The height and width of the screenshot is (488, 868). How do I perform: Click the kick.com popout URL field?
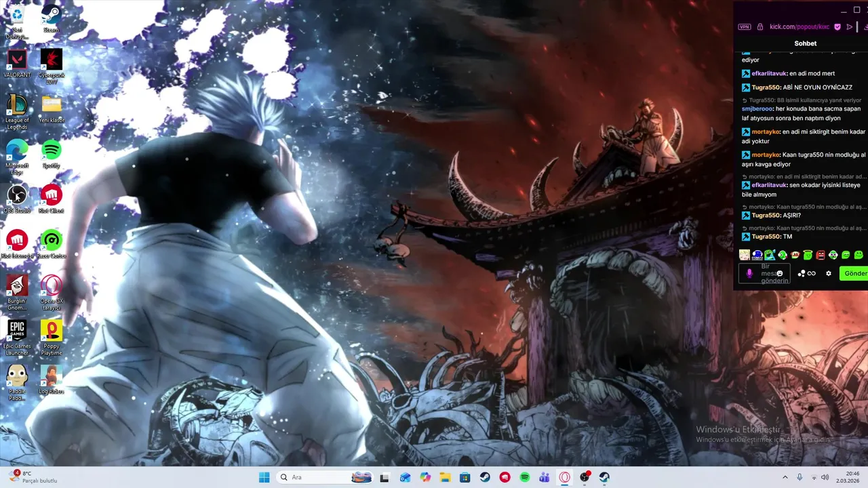click(799, 27)
